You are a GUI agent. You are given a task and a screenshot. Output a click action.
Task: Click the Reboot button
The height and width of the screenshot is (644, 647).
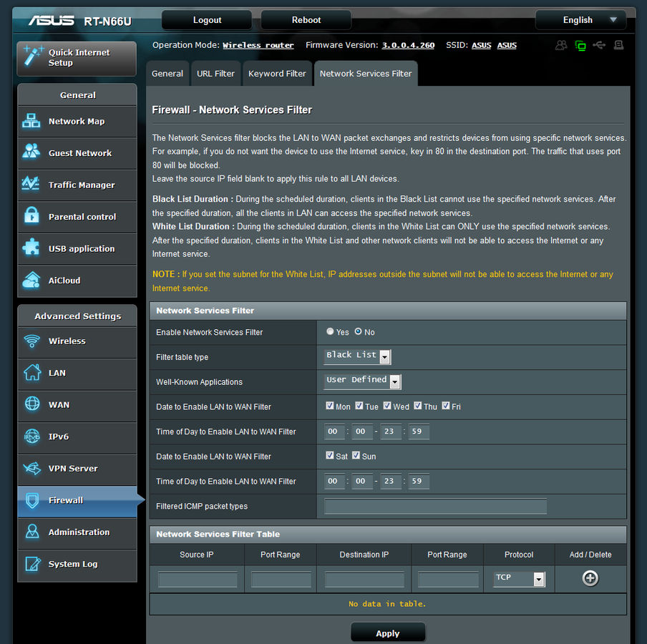pos(306,20)
